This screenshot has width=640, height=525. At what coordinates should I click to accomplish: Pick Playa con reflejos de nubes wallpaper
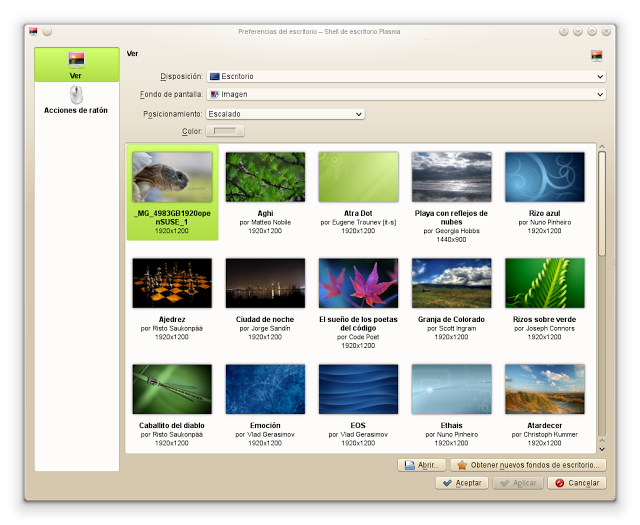pos(451,177)
